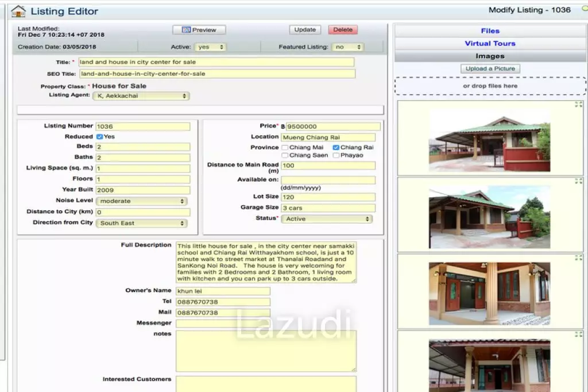
Task: Click the Lot Size field
Action: [328, 197]
